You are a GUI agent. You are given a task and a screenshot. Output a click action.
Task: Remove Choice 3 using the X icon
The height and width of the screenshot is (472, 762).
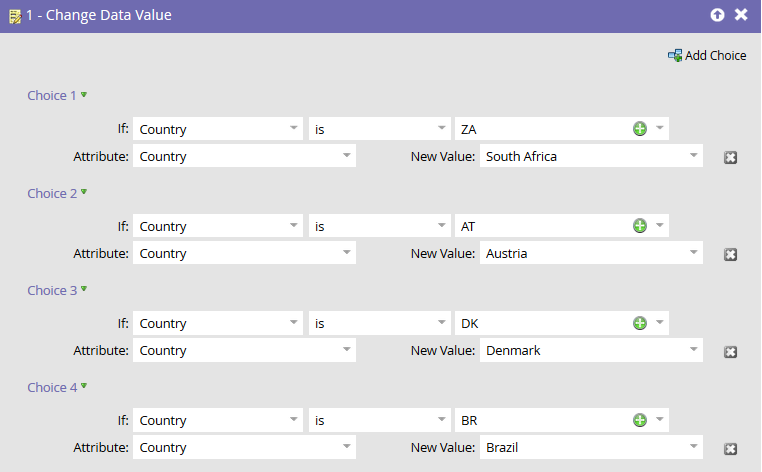coord(730,352)
